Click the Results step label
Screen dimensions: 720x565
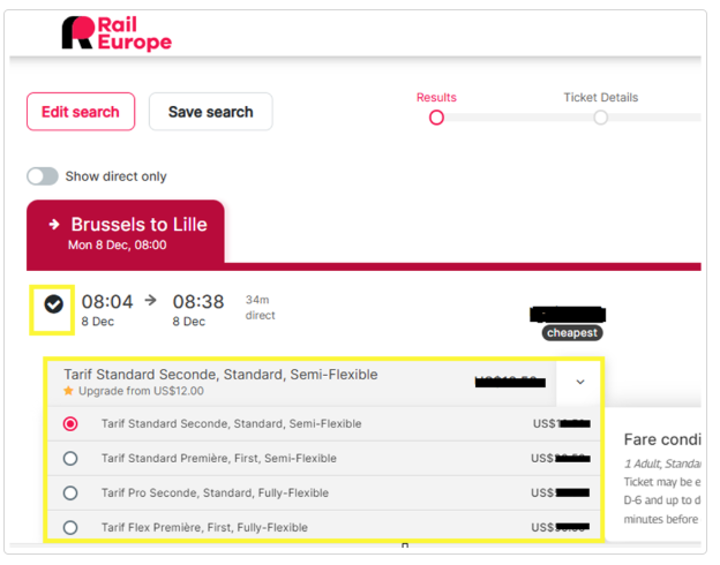pos(436,97)
